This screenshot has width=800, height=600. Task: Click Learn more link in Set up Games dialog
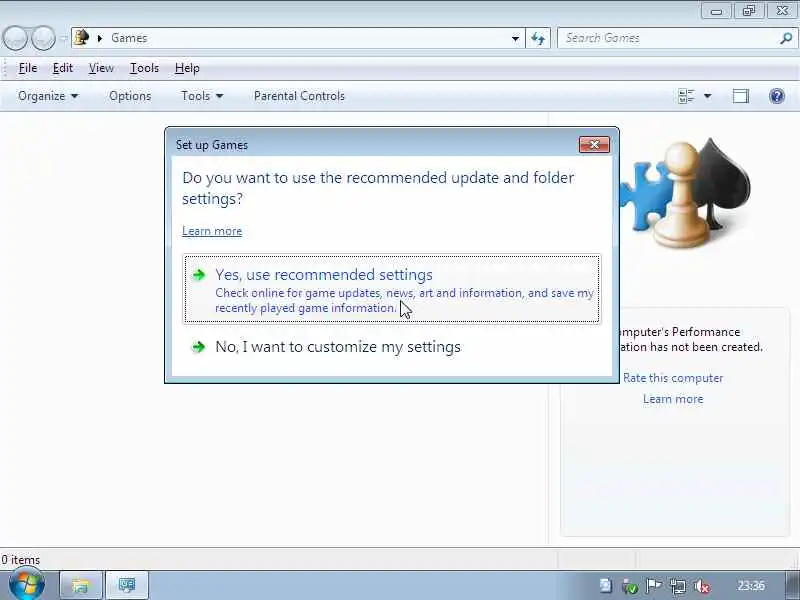(x=212, y=231)
